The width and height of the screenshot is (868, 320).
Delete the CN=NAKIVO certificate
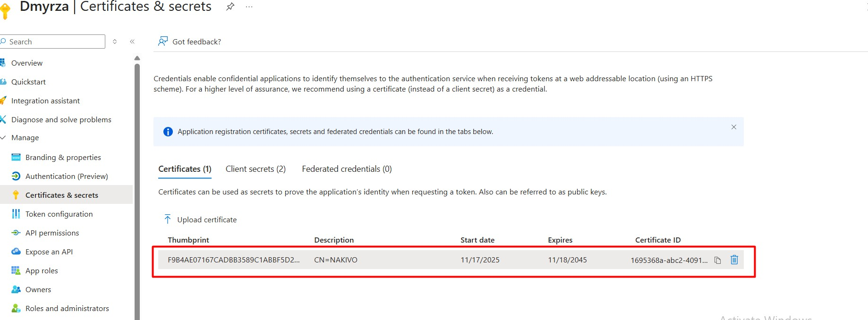click(x=734, y=260)
